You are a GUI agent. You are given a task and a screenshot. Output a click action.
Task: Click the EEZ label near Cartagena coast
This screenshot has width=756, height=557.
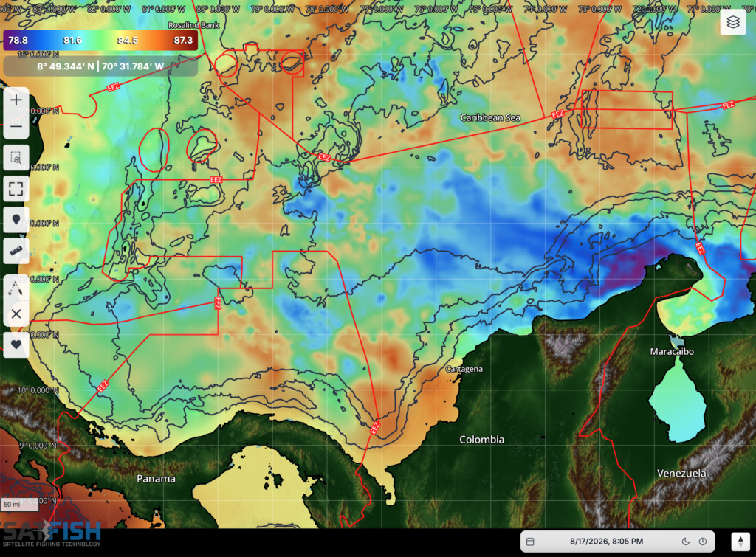pyautogui.click(x=374, y=427)
